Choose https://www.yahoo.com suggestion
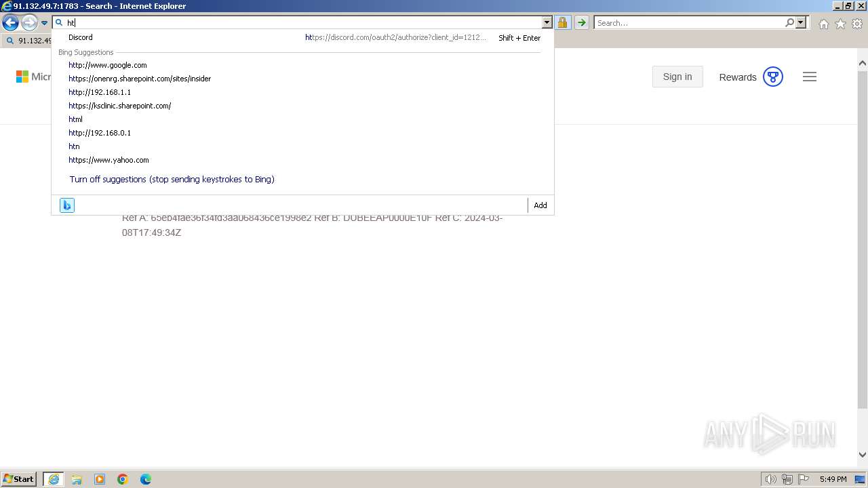The height and width of the screenshot is (488, 868). tap(108, 160)
